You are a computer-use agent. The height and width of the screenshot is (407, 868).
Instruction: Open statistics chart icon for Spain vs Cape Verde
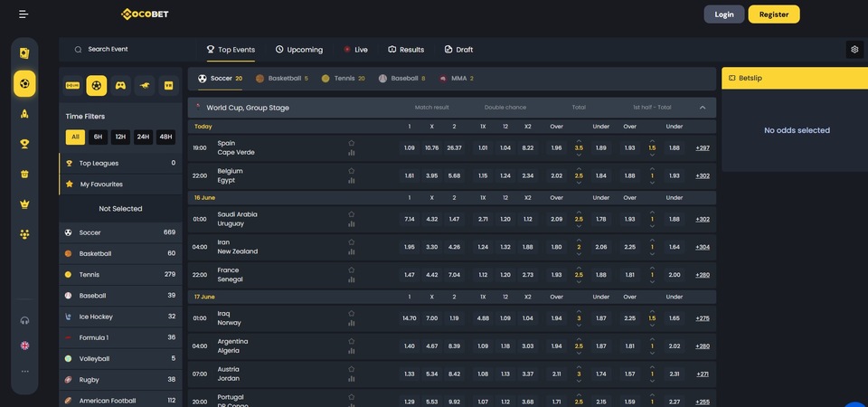351,153
